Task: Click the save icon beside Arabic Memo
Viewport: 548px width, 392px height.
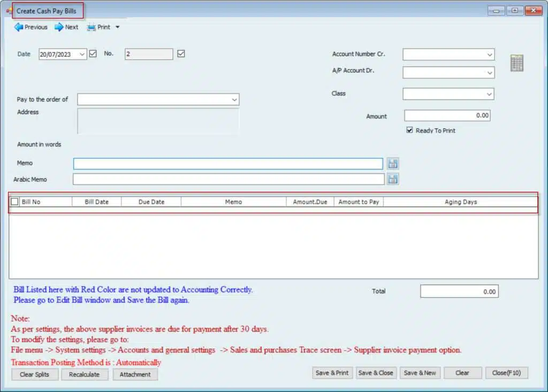Action: 393,179
